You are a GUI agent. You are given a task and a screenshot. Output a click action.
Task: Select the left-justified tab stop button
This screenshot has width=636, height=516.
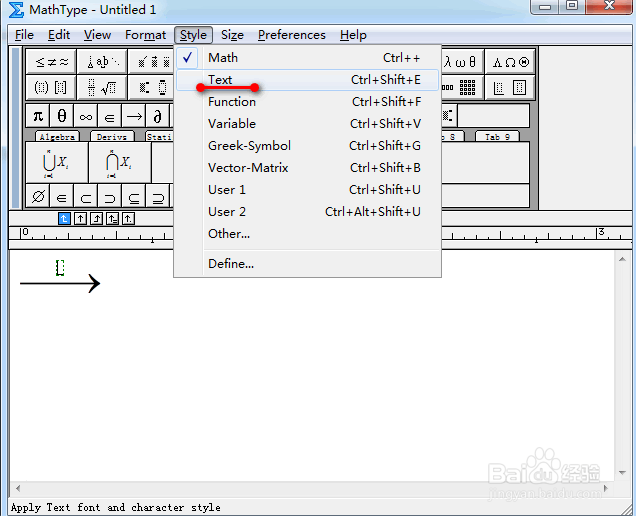pos(64,219)
